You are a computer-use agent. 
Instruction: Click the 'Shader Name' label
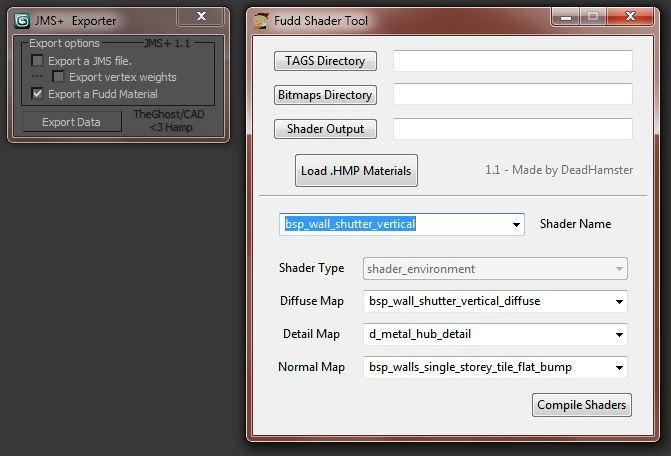click(576, 224)
